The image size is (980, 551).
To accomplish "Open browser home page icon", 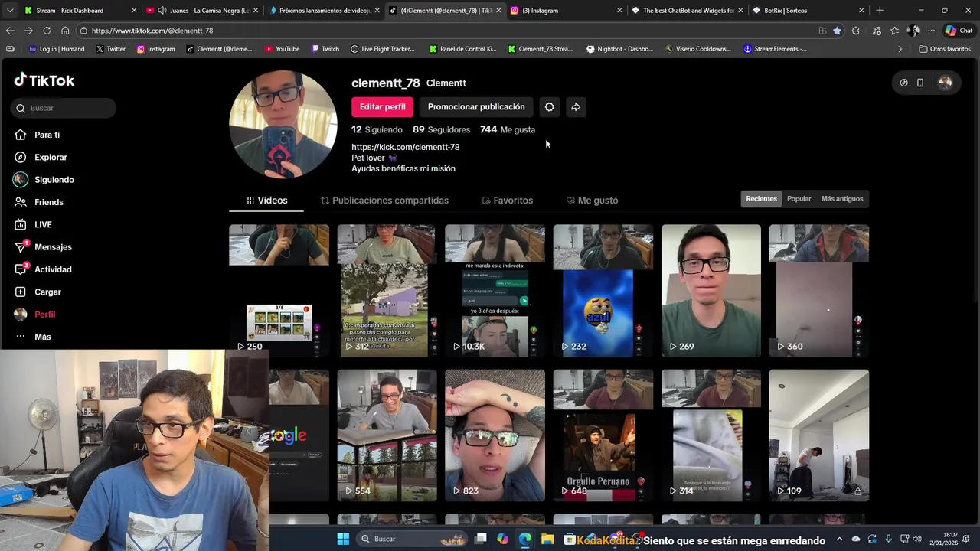I will pos(65,31).
